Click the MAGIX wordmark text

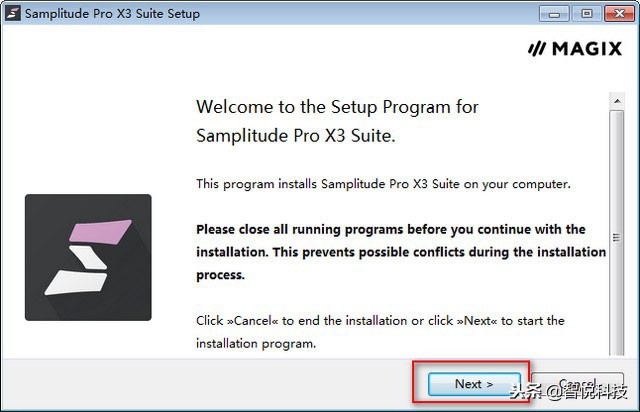click(586, 49)
